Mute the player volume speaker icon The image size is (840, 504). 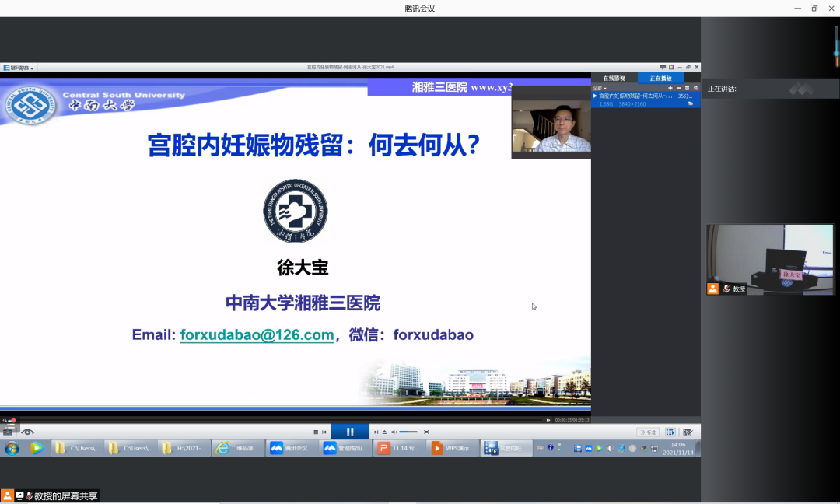(394, 432)
